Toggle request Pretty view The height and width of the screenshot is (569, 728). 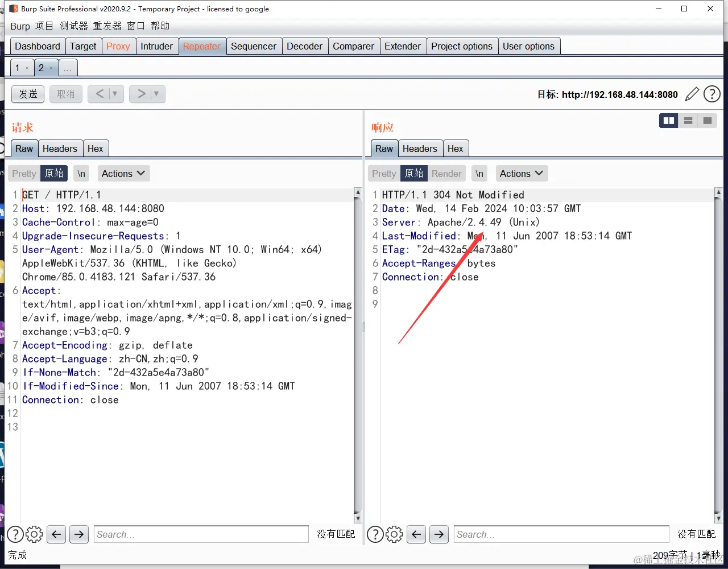click(x=24, y=174)
